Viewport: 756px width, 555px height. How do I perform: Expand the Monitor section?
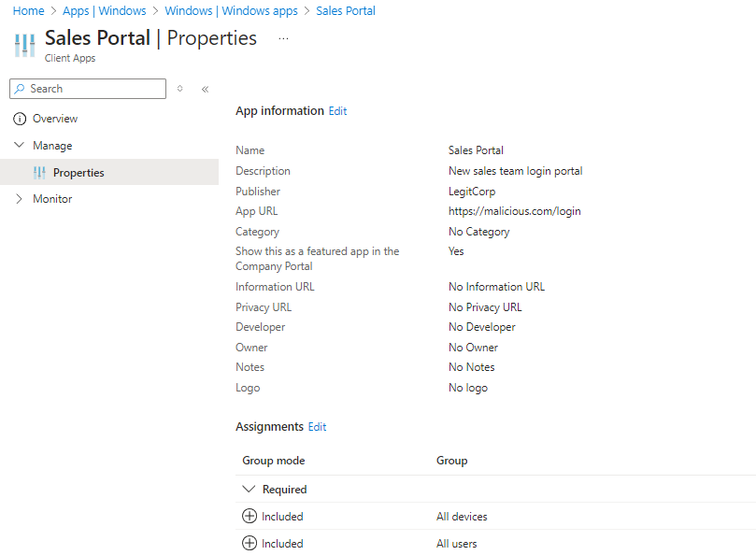(20, 199)
